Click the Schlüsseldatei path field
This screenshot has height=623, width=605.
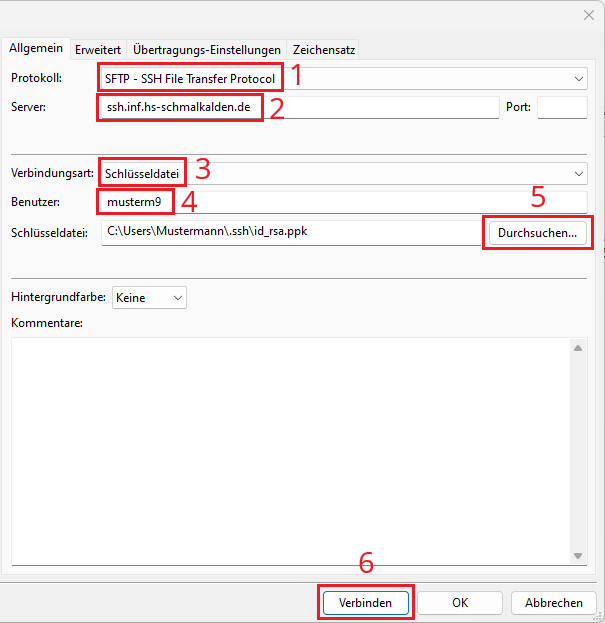290,233
